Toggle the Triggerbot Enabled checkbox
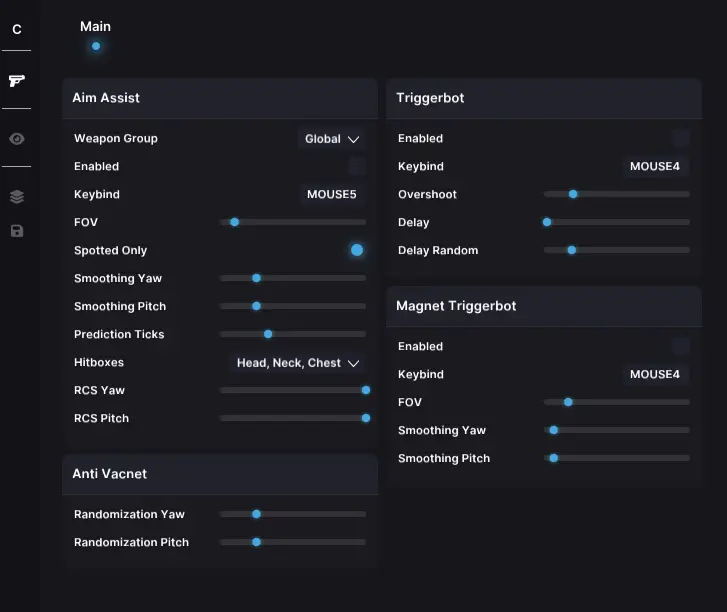Viewport: 727px width, 612px height. tap(681, 138)
